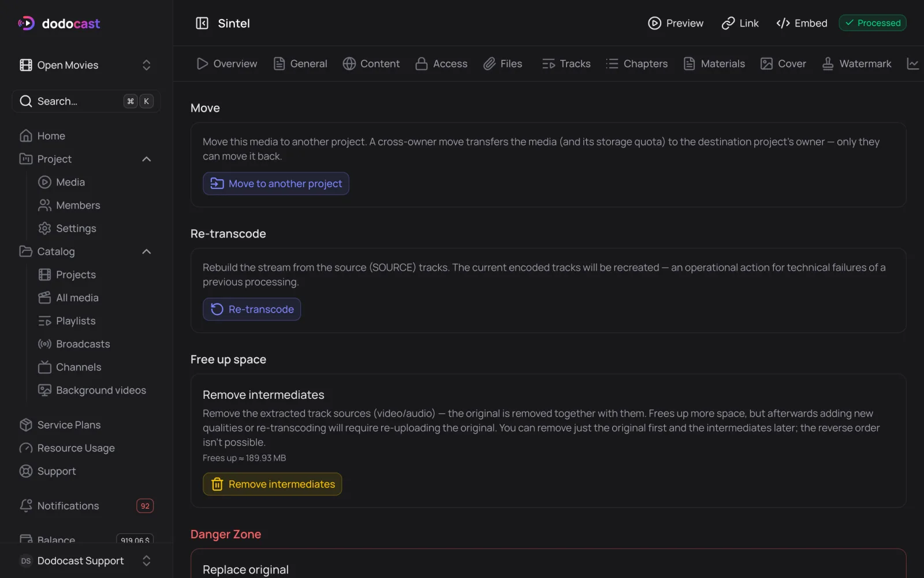Open project Settings page
The image size is (924, 578).
(x=95, y=228)
